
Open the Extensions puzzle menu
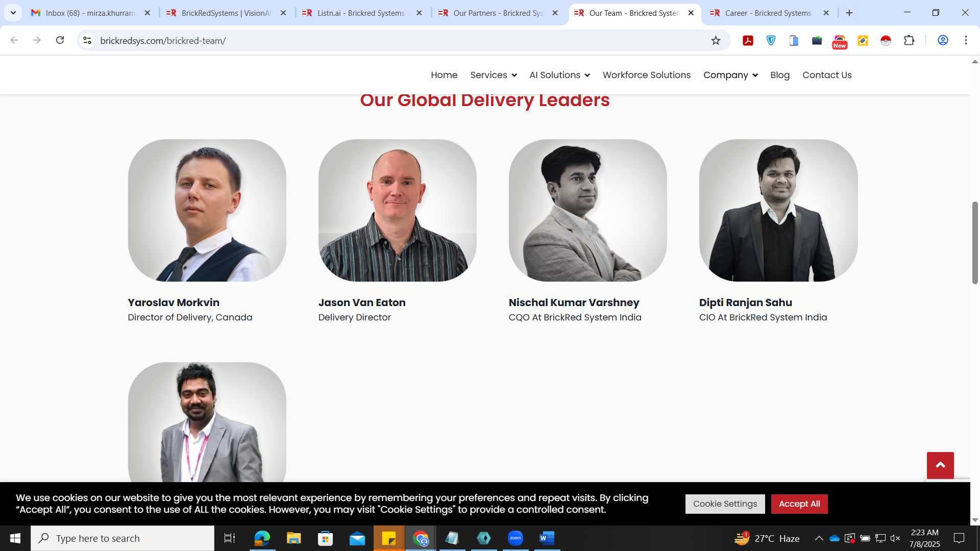(909, 40)
